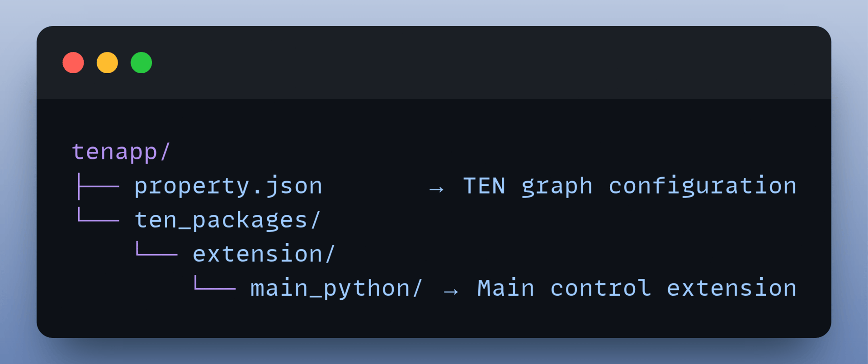Click the red close dot

coord(73,62)
